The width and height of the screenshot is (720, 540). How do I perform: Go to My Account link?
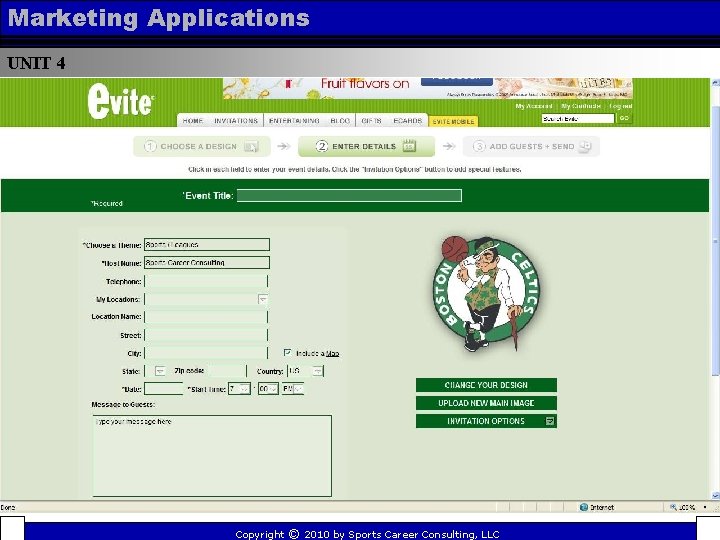534,106
